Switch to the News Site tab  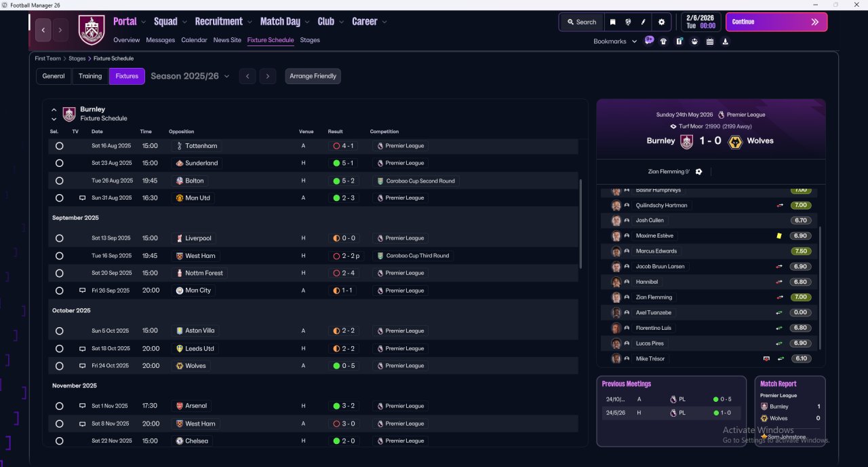click(x=227, y=40)
